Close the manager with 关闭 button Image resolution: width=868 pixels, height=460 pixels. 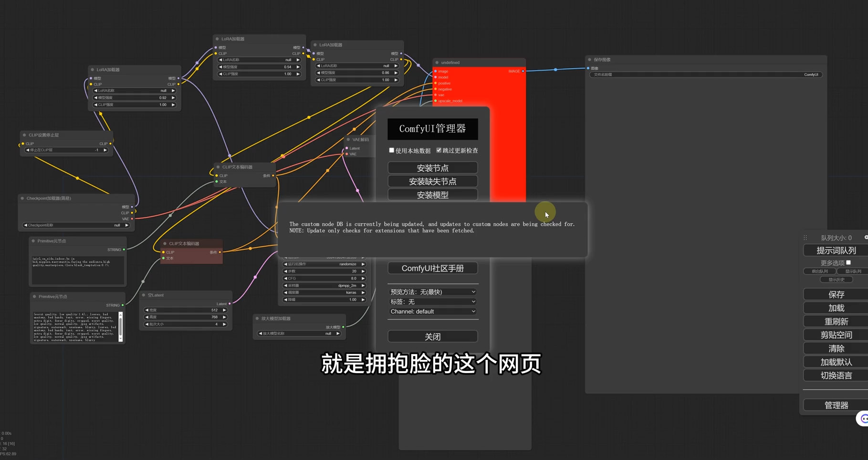coord(433,336)
